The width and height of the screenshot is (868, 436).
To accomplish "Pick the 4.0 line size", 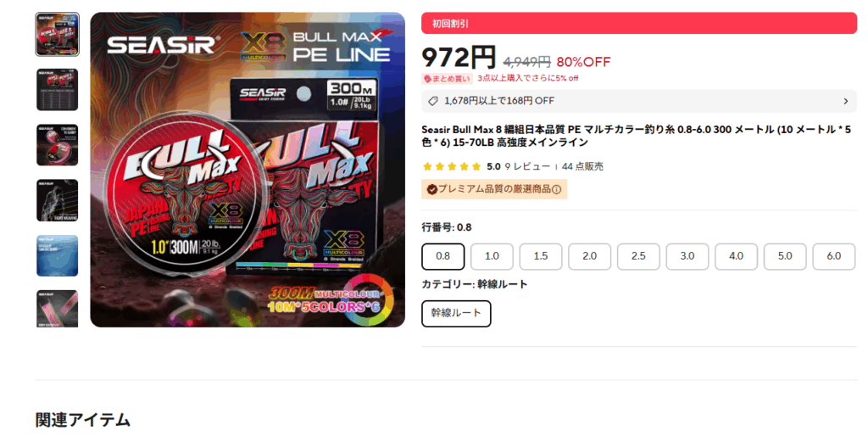I will coord(737,256).
